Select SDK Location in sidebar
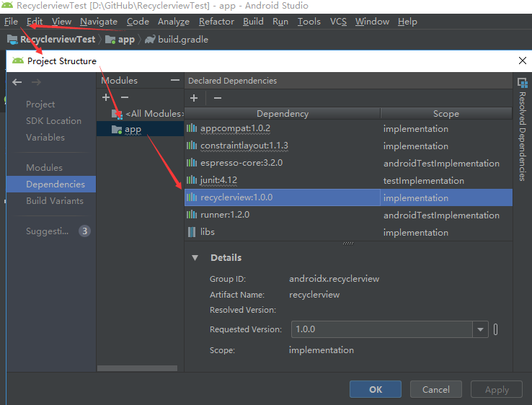The width and height of the screenshot is (532, 405). (53, 121)
